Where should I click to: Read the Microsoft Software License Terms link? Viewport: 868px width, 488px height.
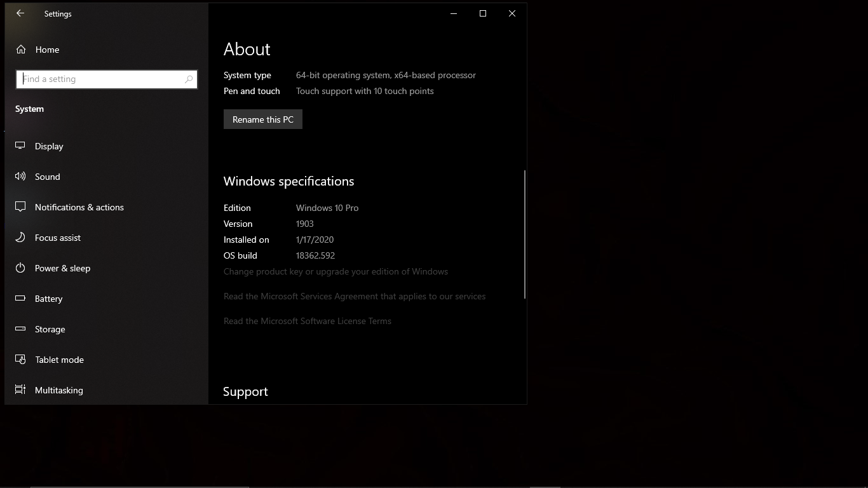(x=308, y=321)
